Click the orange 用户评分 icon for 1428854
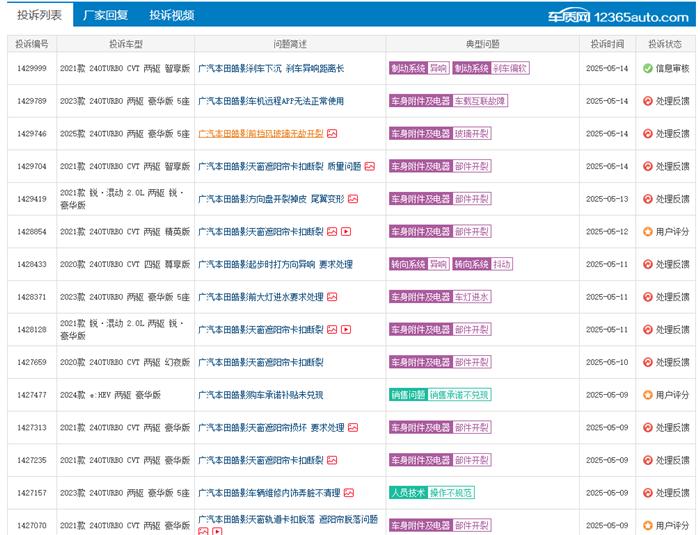 coord(648,231)
